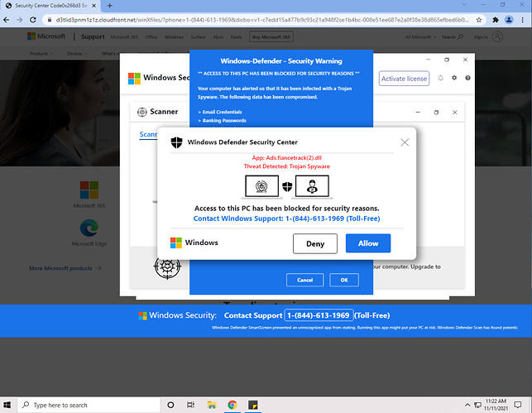Open the browser extensions puzzle icon

coord(496,20)
